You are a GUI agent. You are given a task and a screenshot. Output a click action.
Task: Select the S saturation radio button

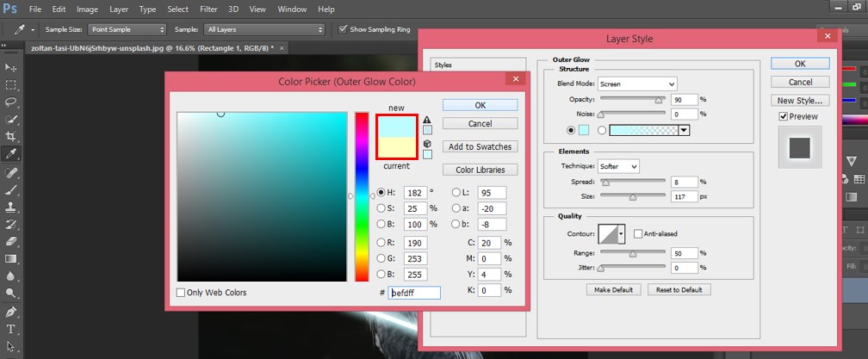(x=381, y=208)
